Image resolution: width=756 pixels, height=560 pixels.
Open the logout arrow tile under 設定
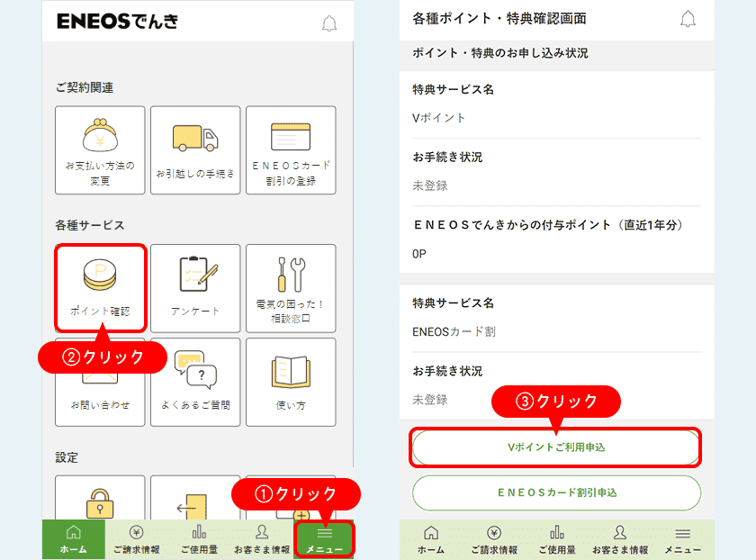pos(195,498)
